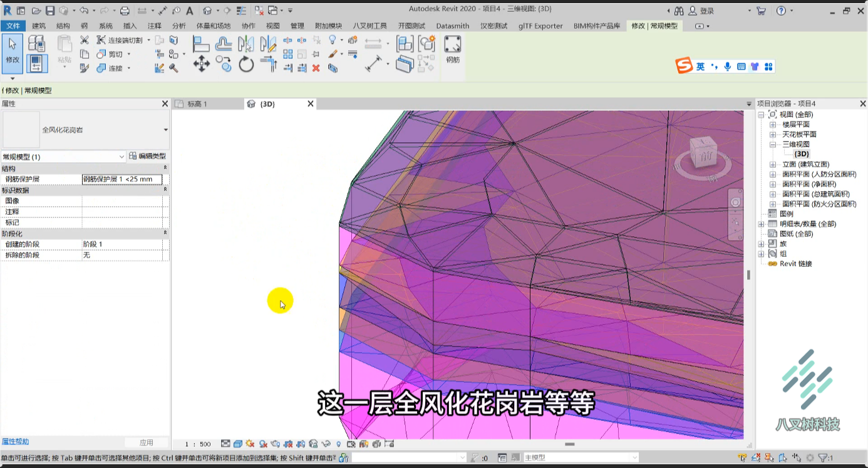Click the Sogou microphone voice input icon

pos(728,66)
